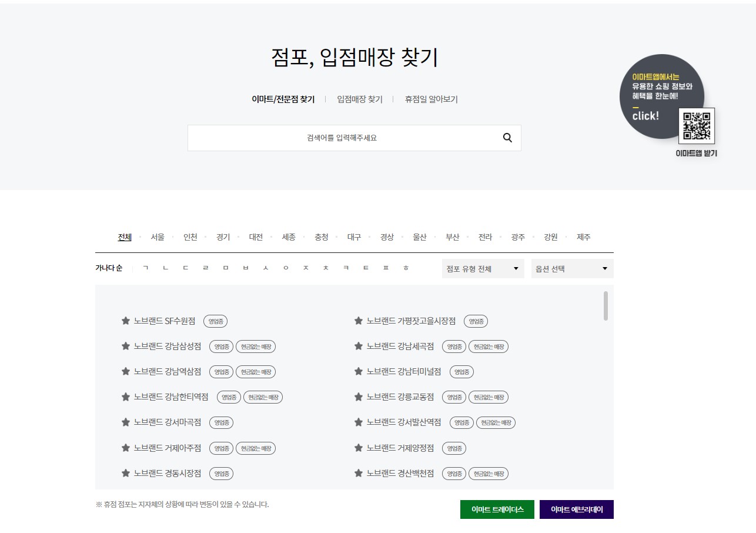The height and width of the screenshot is (533, 756).
Task: Mark 노브랜드 강남터미널점 star icon
Action: tap(358, 371)
